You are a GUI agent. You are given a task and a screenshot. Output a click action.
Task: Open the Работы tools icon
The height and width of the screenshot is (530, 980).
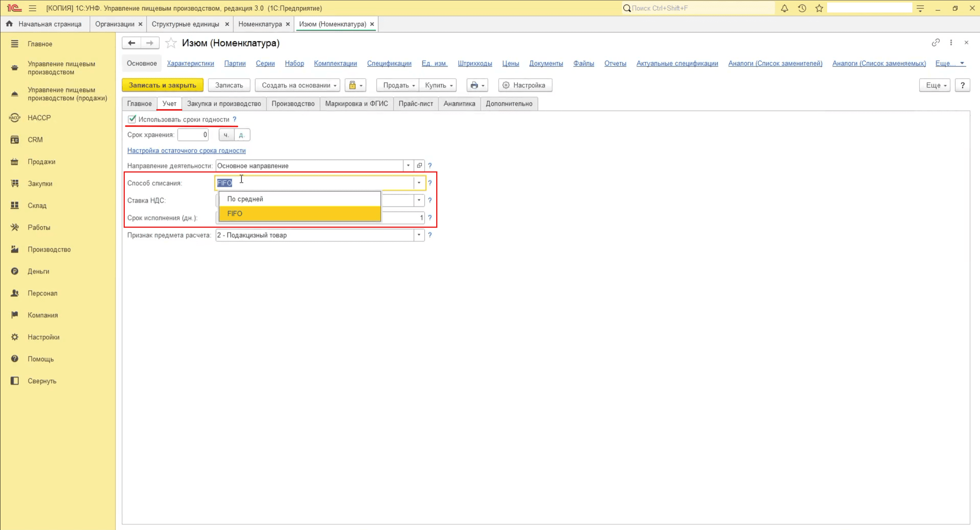click(x=15, y=227)
